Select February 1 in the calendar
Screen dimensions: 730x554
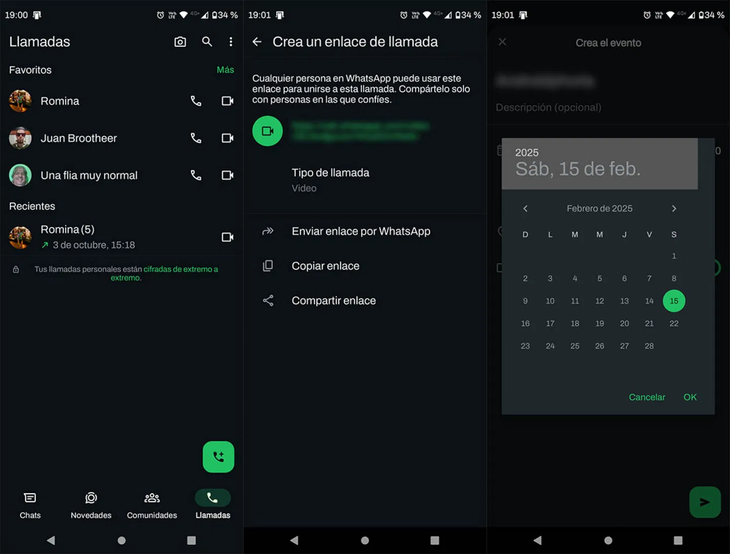pos(674,256)
